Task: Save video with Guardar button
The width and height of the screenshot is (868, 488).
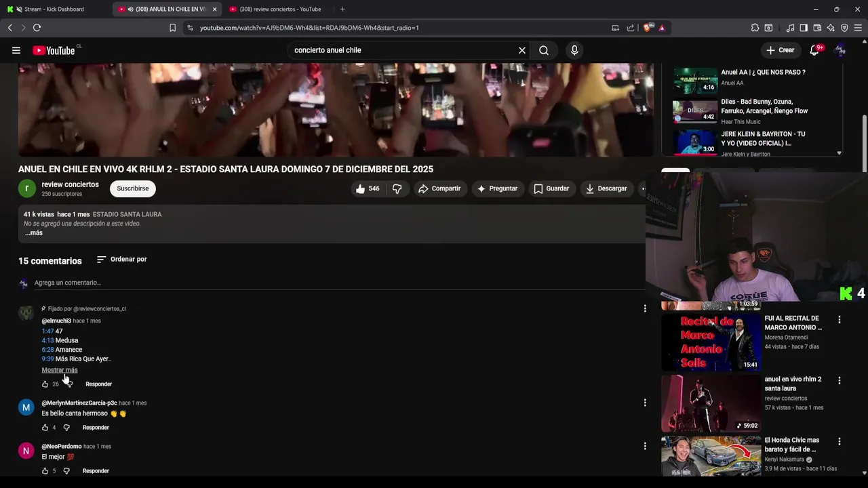Action: point(551,188)
